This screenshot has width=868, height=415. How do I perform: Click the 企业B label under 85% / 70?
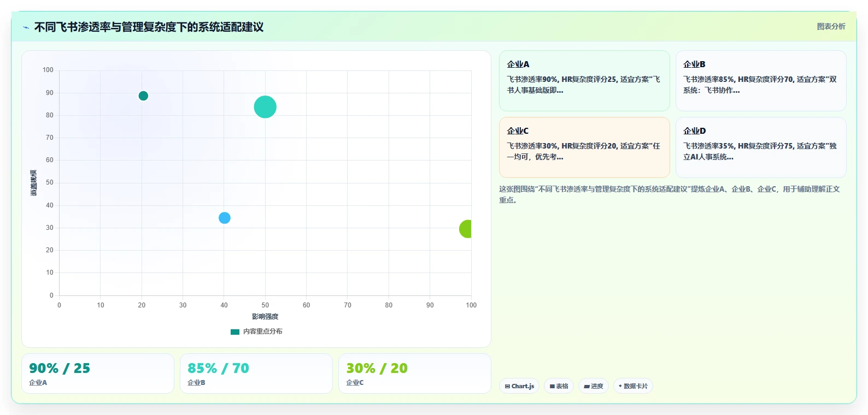[x=196, y=383]
